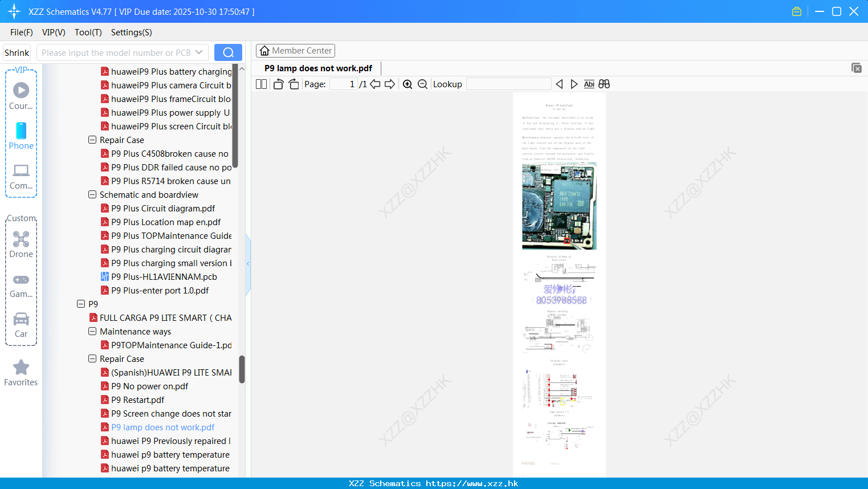Image resolution: width=868 pixels, height=489 pixels.
Task: Open the File(F) menu
Action: [x=22, y=32]
